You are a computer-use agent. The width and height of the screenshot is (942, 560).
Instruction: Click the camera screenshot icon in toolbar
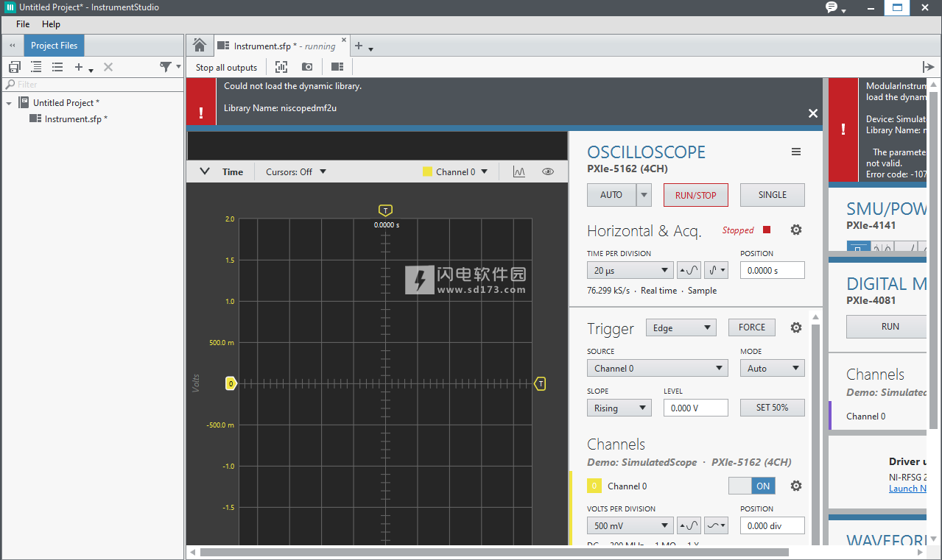click(307, 67)
